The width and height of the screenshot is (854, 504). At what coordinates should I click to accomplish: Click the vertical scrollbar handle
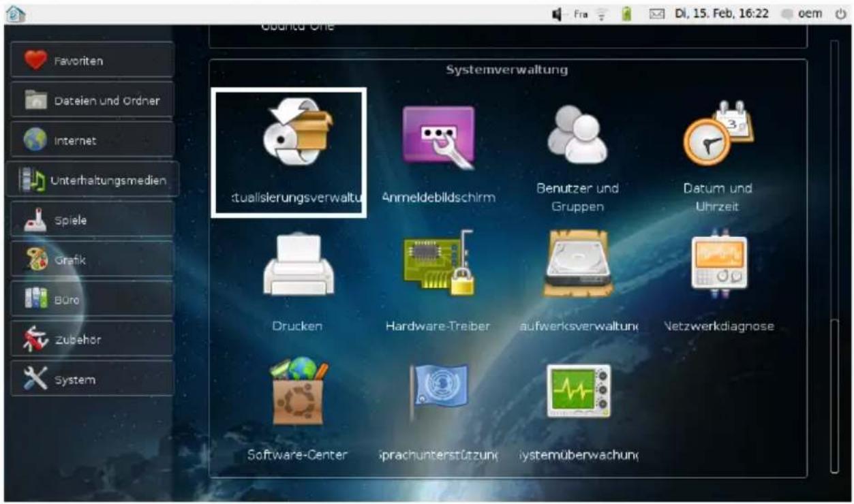coord(834,395)
